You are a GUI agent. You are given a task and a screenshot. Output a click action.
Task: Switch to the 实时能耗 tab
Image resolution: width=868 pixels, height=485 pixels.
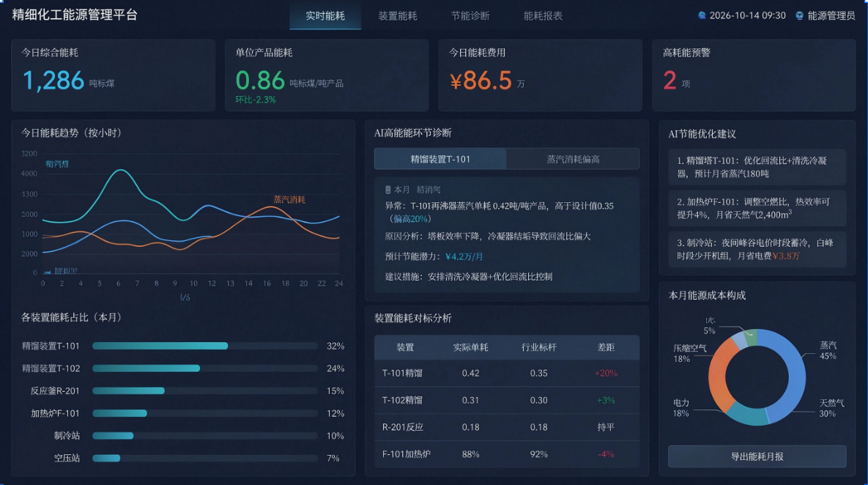325,15
